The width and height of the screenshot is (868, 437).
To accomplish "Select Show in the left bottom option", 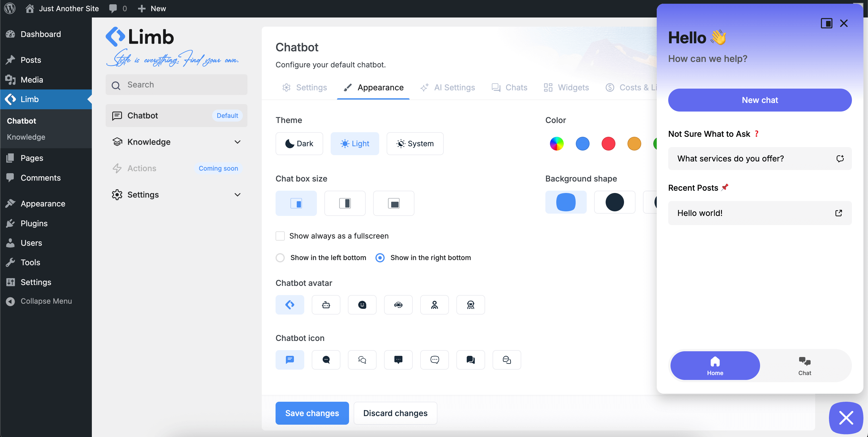I will 280,257.
